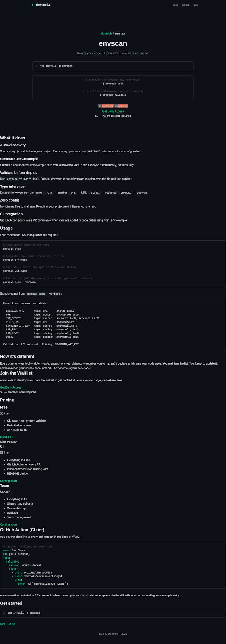Click Get Early Access in Waitlist section

point(11,387)
